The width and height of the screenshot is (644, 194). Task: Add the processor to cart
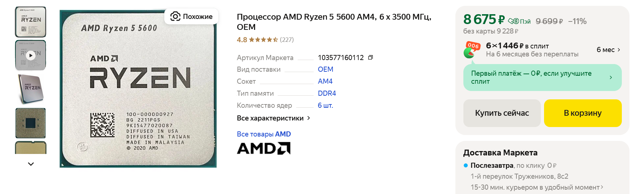(582, 113)
